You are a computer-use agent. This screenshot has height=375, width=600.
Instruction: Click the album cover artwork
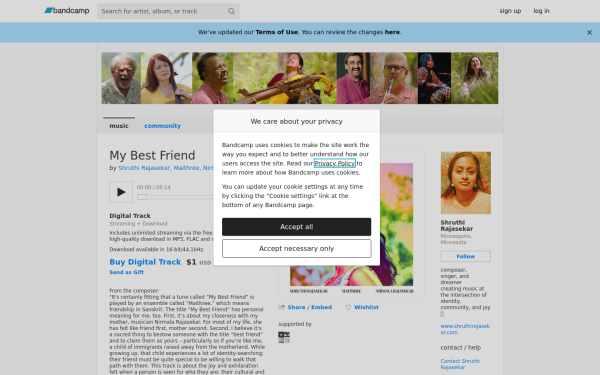(x=351, y=225)
